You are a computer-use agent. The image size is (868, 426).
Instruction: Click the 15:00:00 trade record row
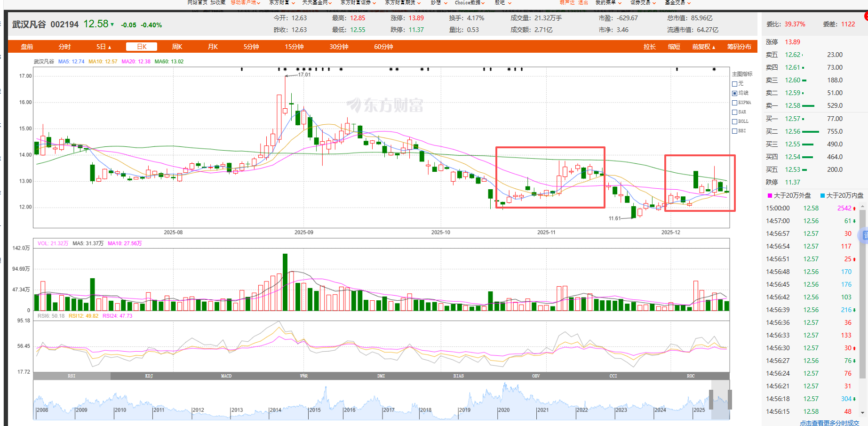[812, 208]
